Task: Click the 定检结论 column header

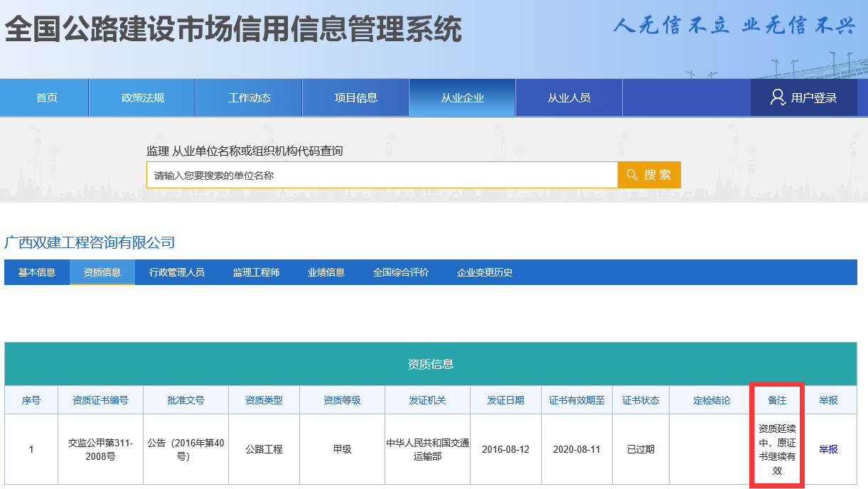Action: click(712, 400)
